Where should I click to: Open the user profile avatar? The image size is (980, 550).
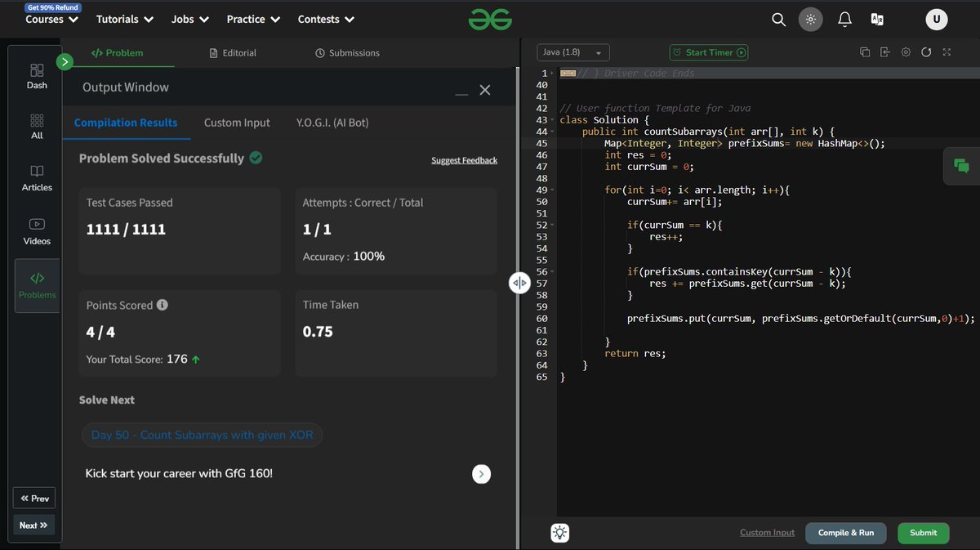tap(937, 19)
